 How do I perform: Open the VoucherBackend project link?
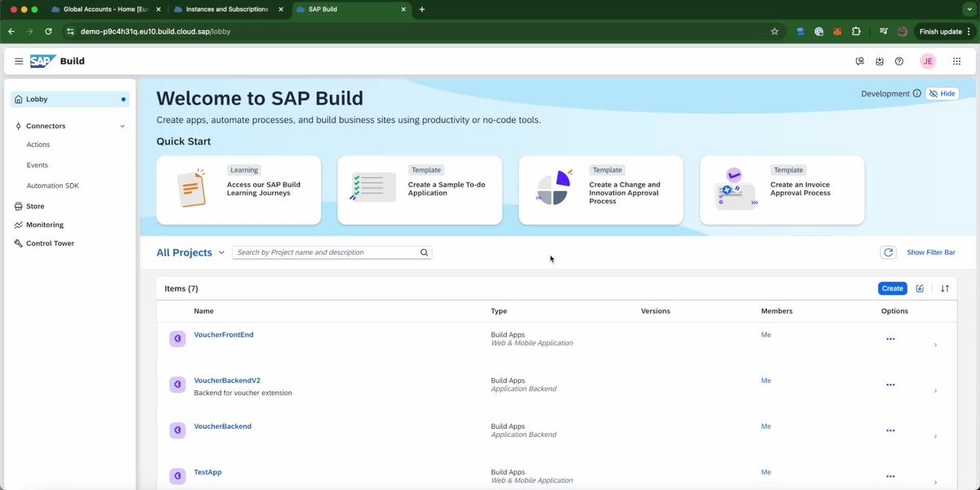(223, 426)
